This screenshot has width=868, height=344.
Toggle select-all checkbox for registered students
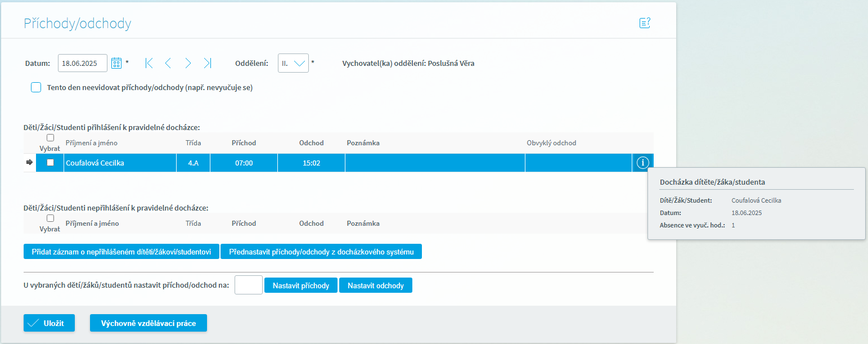[x=51, y=137]
